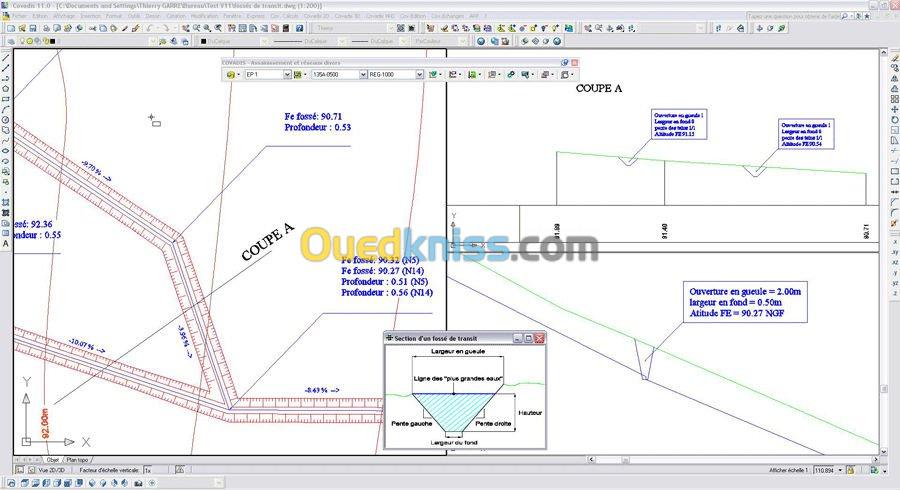The image size is (900, 490).
Task: Click the New drawing icon in toolbar
Action: (11, 28)
